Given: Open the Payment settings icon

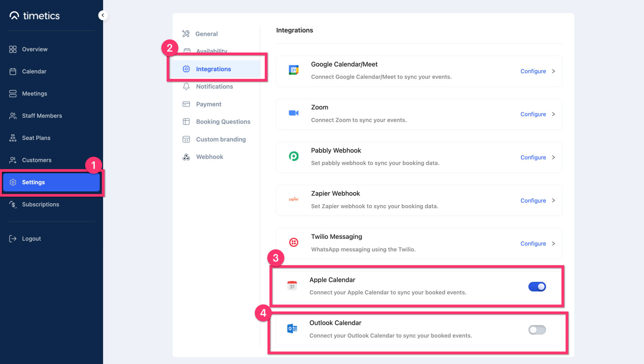Looking at the screenshot, I should tap(186, 104).
